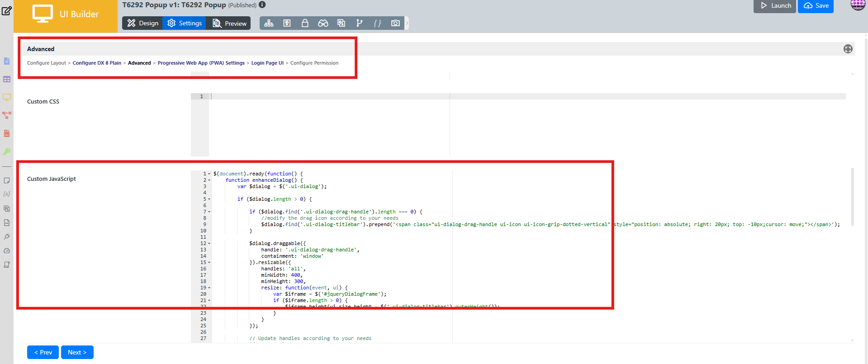Open the sitemap/hierarchy icon in the toolbar
The image size is (868, 364).
click(x=269, y=23)
